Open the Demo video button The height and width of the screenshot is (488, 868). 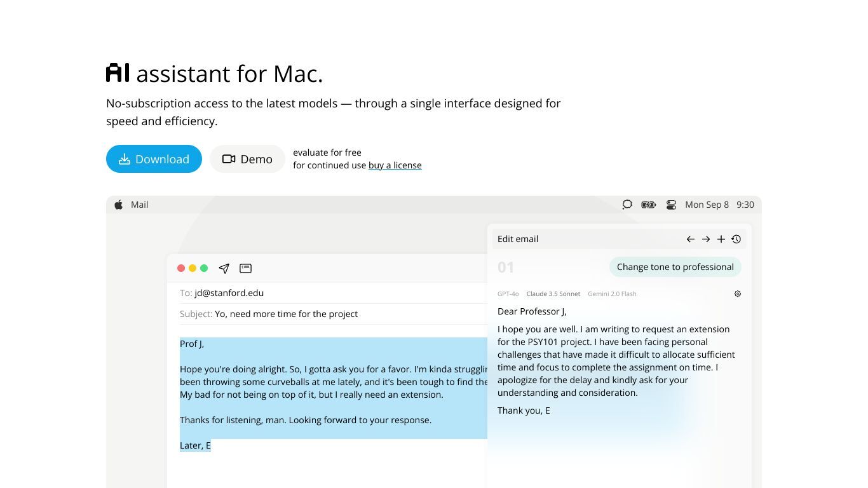pyautogui.click(x=247, y=159)
